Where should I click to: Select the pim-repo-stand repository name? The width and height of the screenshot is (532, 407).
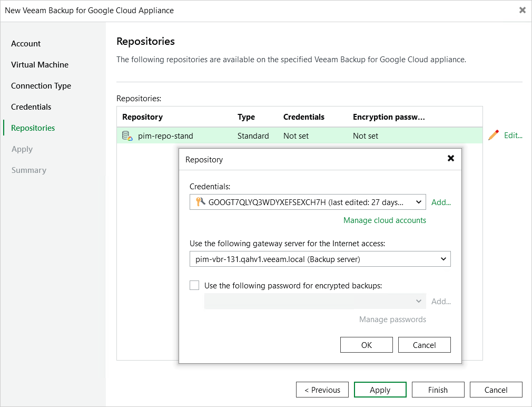click(165, 136)
